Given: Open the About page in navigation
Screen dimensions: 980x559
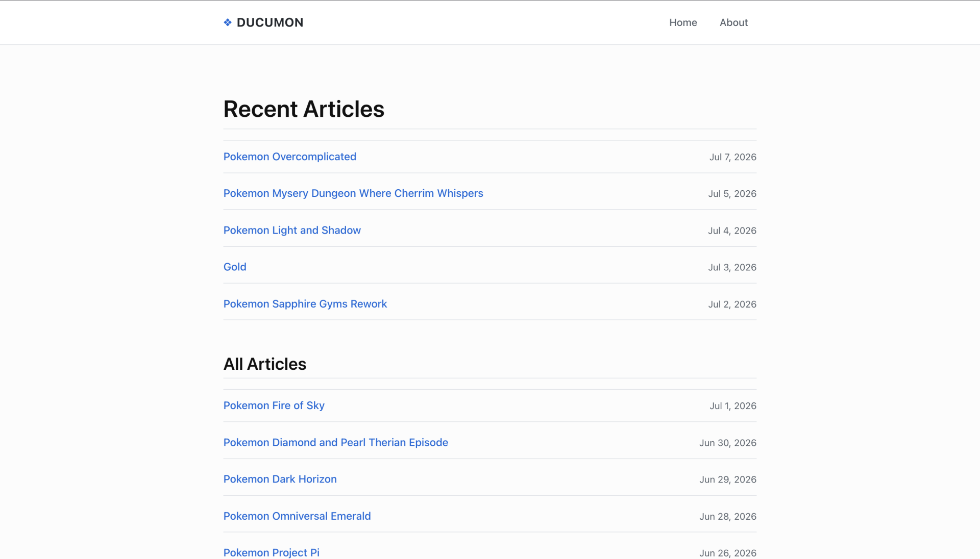Looking at the screenshot, I should (733, 22).
